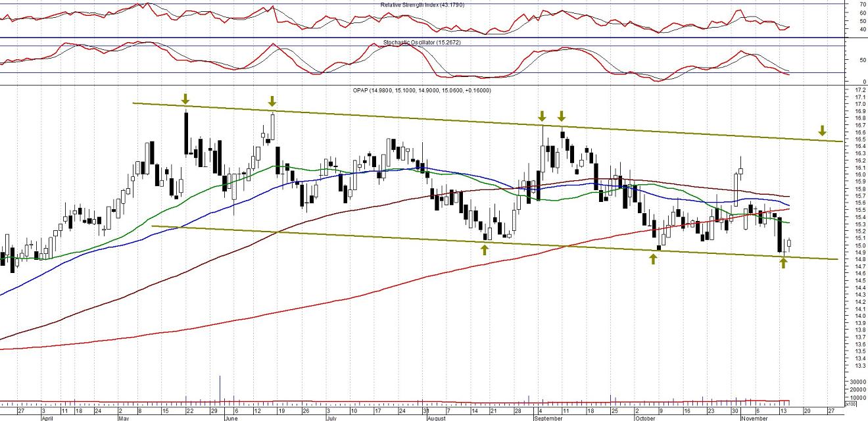Click the rightmost down arrow near the price axis

[822, 131]
